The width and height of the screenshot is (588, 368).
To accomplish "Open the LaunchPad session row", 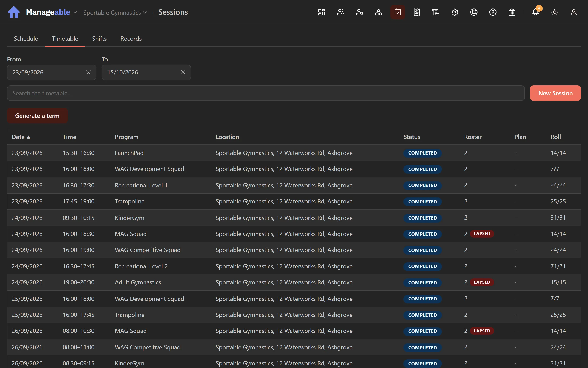I will pyautogui.click(x=294, y=153).
